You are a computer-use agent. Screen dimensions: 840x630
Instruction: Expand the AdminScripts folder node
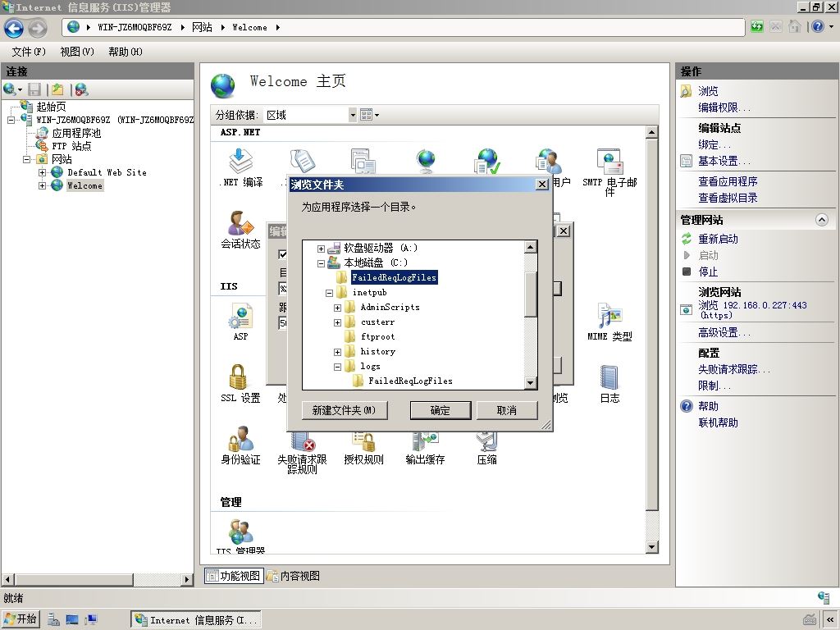(337, 308)
